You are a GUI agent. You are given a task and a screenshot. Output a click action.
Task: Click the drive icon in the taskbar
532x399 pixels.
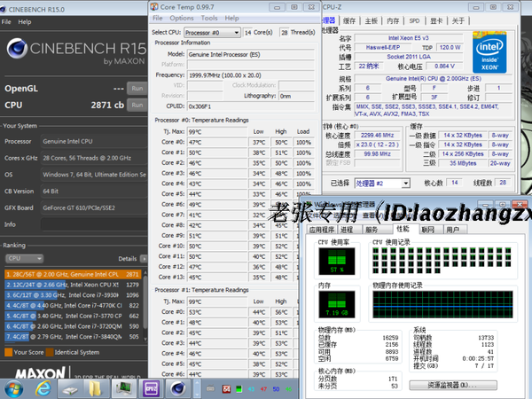pos(71,387)
